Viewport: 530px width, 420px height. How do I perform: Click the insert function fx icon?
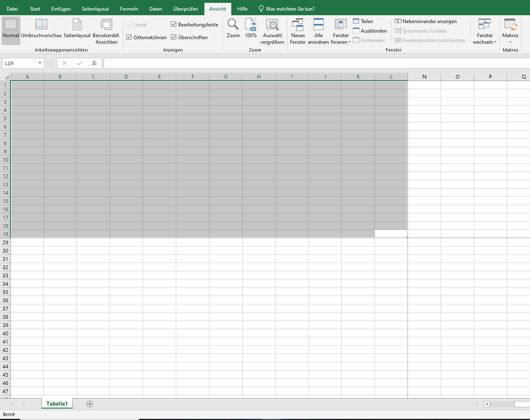click(94, 63)
